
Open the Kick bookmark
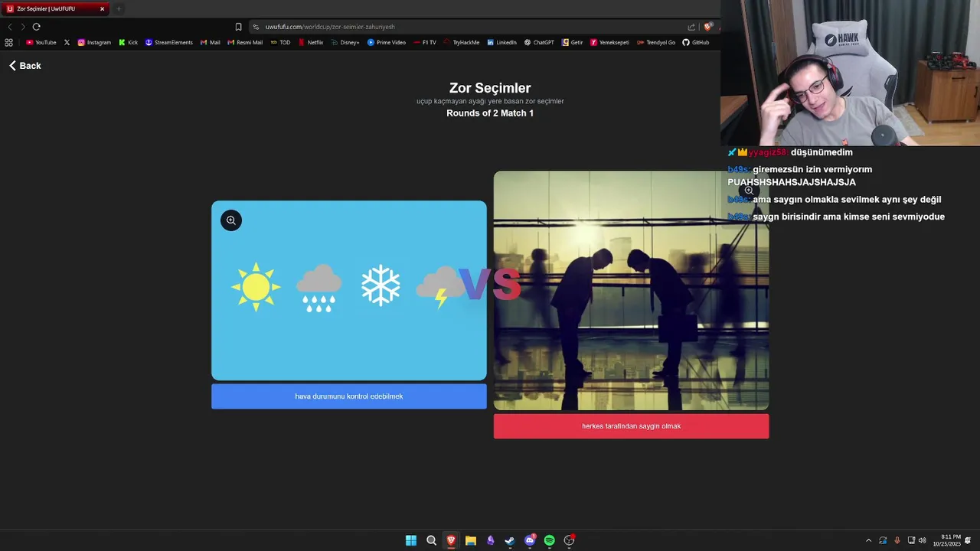128,43
